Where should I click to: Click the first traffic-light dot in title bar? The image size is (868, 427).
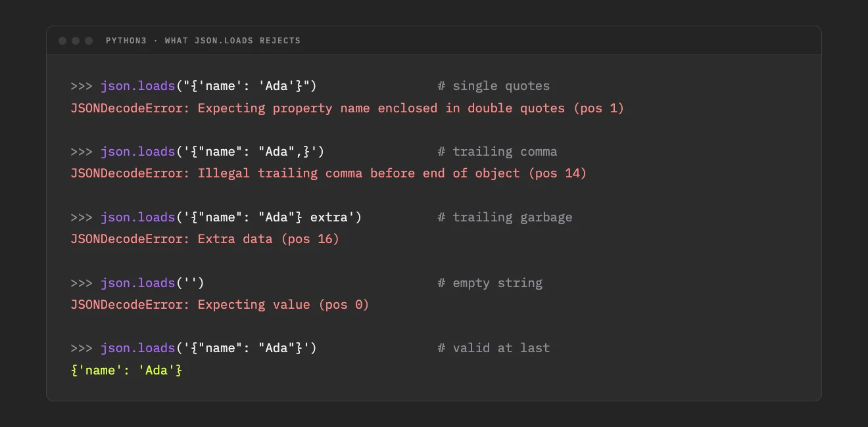62,41
